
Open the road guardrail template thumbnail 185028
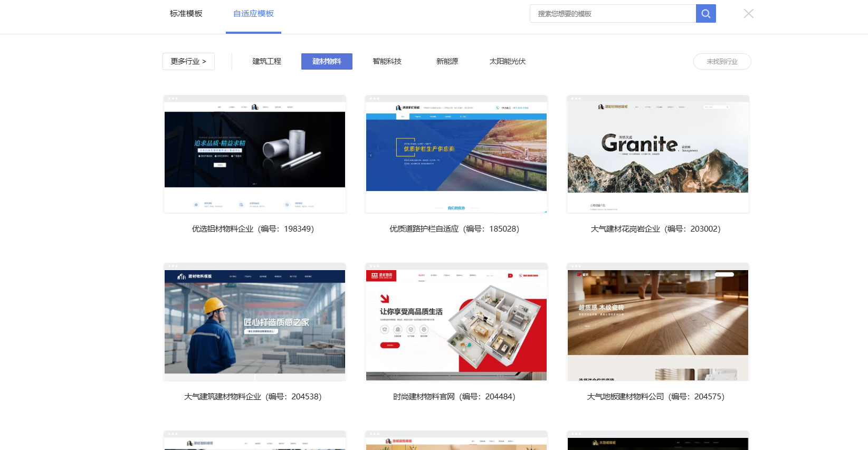pos(456,154)
